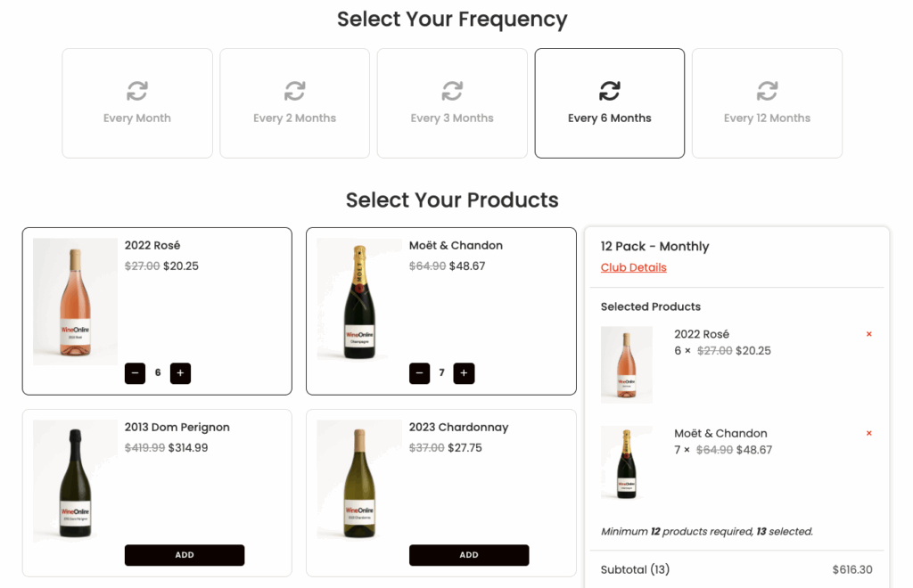Click plus button for Moët & Chandon
The height and width of the screenshot is (588, 913).
(x=464, y=373)
